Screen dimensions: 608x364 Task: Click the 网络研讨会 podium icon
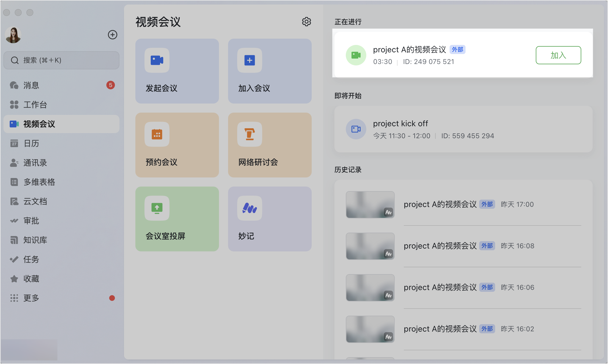pyautogui.click(x=250, y=134)
